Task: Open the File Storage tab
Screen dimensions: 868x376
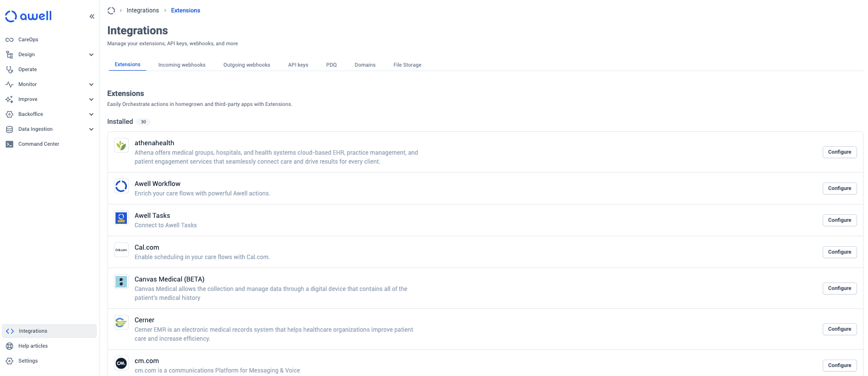Action: 407,65
